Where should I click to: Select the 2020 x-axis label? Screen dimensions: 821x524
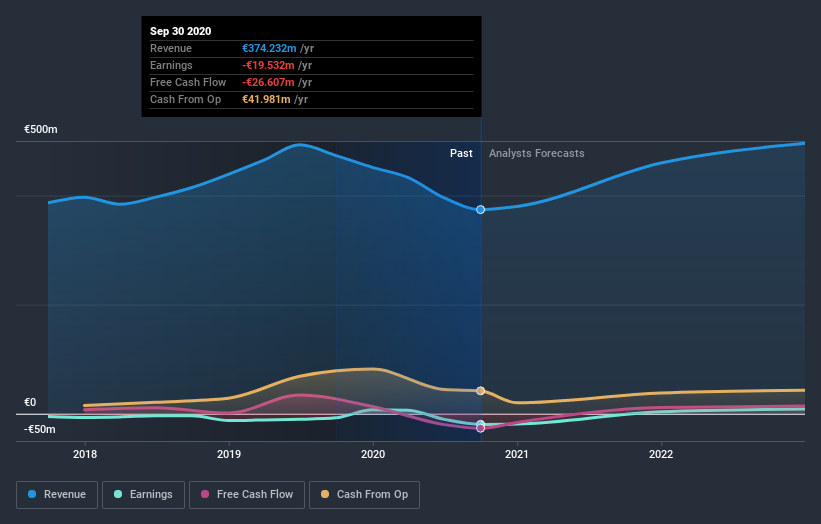coord(373,454)
